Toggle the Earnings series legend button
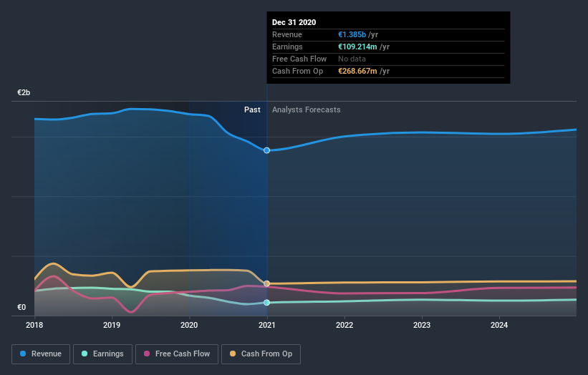588x375 pixels. pyautogui.click(x=102, y=354)
